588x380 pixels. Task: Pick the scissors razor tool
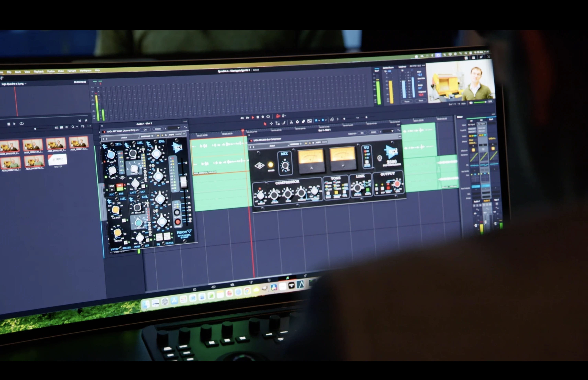pos(291,122)
